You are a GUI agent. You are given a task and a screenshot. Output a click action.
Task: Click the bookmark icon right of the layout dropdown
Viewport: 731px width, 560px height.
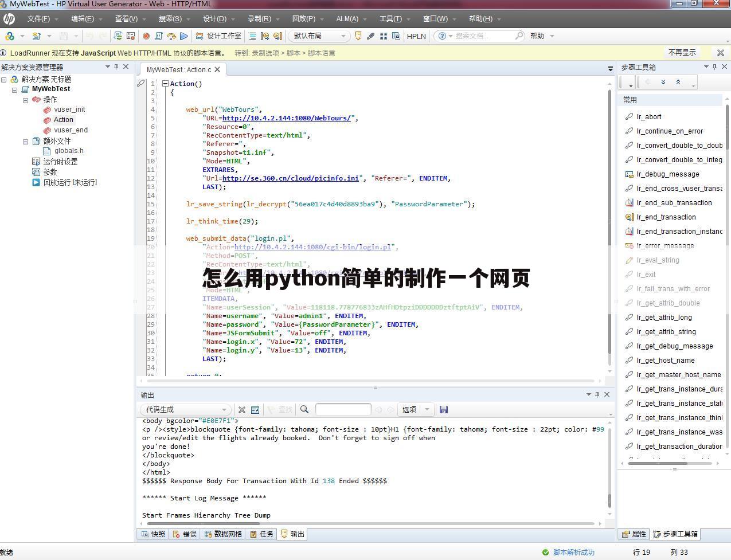358,36
